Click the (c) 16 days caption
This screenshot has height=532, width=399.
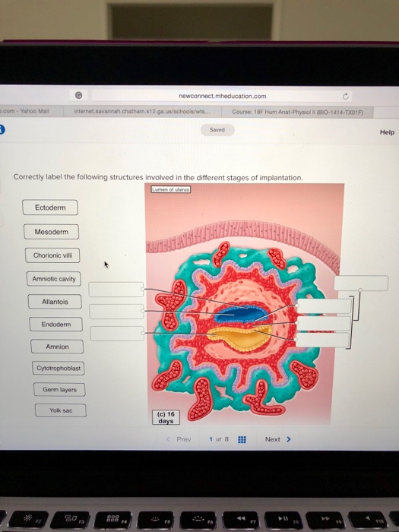pyautogui.click(x=166, y=417)
